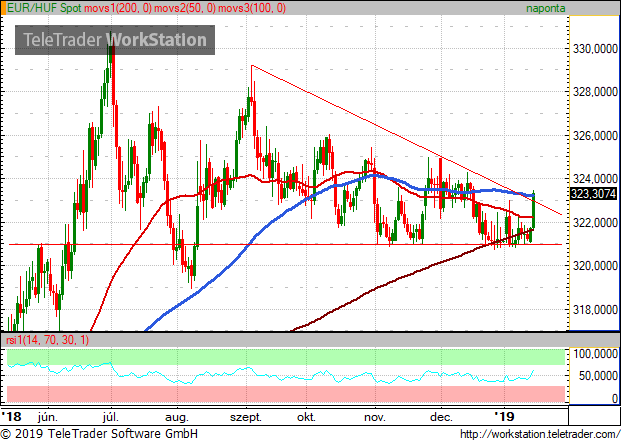Click the 330,0000 price axis label
Viewport: 621px width, 443px height.
point(595,49)
